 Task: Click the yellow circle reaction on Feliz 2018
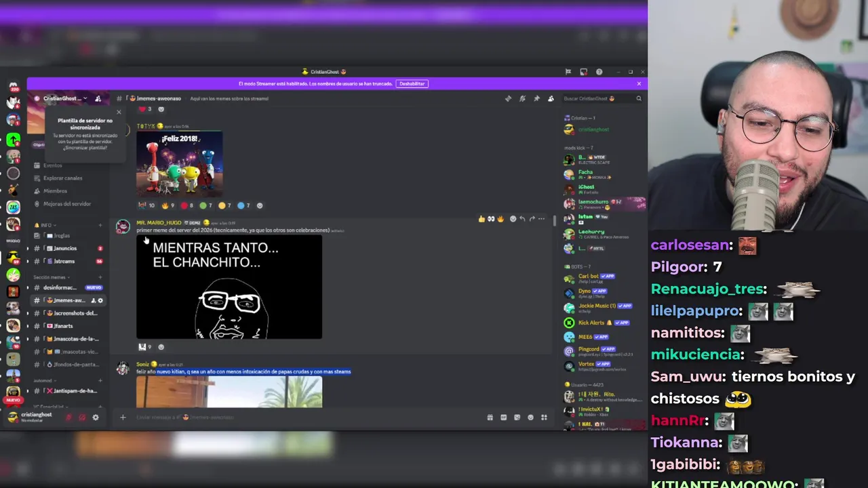[224, 205]
